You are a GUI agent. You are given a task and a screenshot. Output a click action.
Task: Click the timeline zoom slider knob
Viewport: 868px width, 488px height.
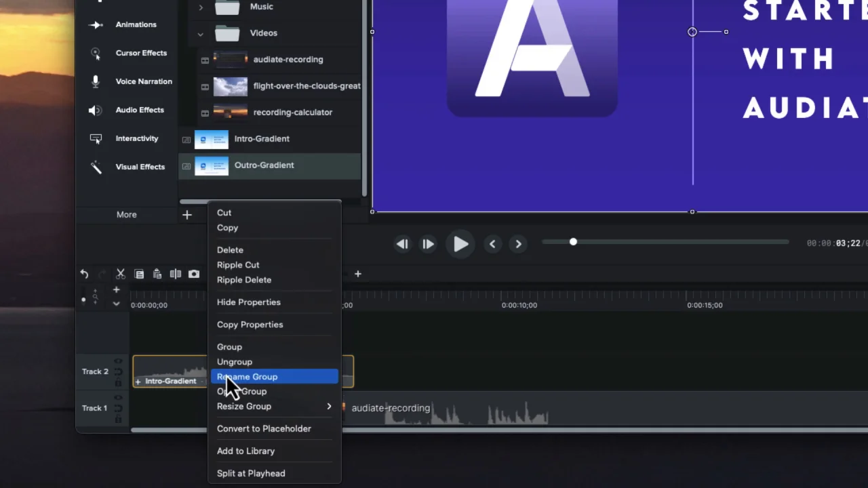tap(83, 299)
